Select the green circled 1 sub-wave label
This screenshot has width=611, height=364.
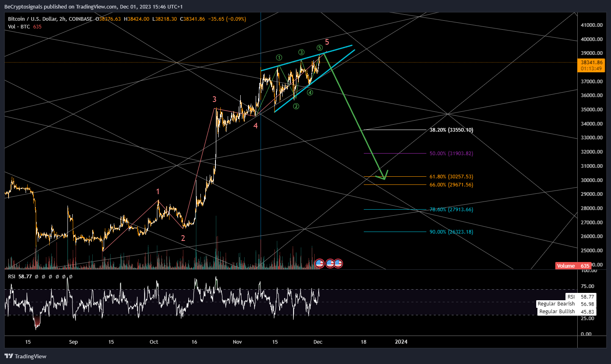279,58
